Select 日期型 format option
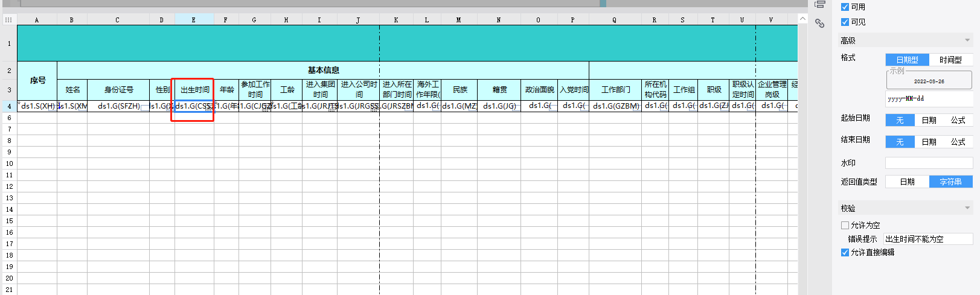The height and width of the screenshot is (295, 980). pyautogui.click(x=907, y=60)
